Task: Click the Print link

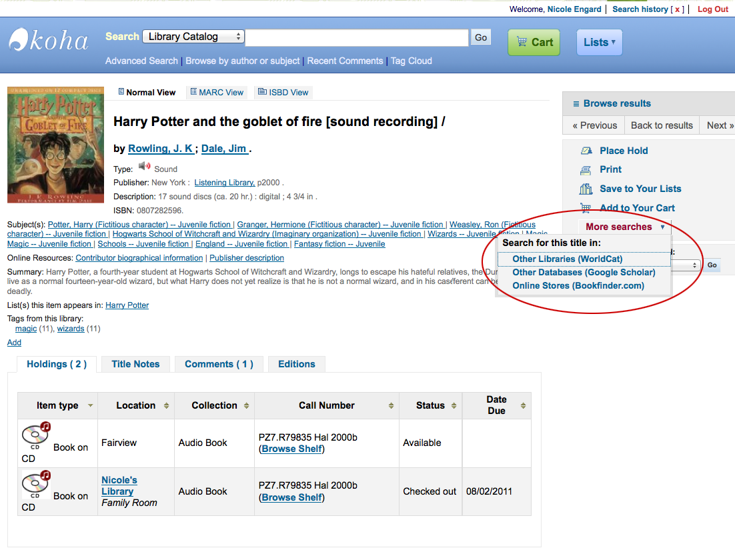Action: pyautogui.click(x=610, y=169)
